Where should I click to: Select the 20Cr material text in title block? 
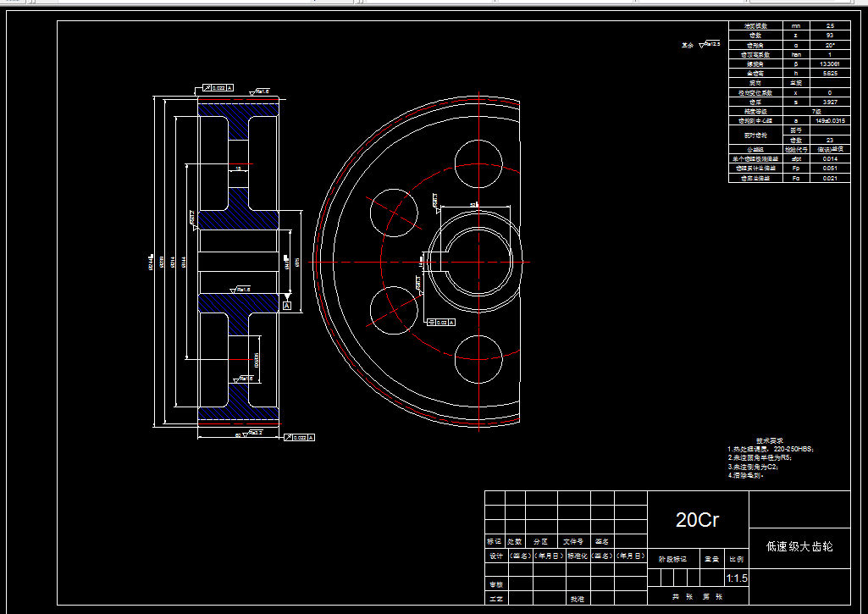click(x=697, y=520)
